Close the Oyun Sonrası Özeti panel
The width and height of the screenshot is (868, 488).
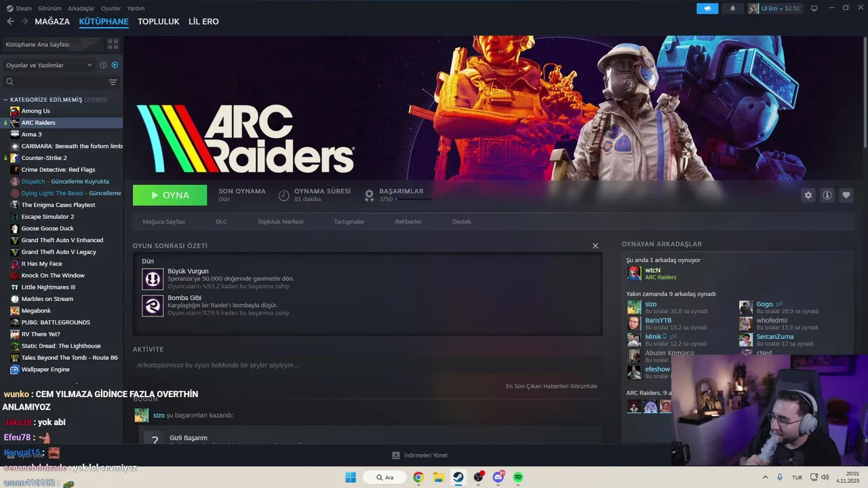595,246
